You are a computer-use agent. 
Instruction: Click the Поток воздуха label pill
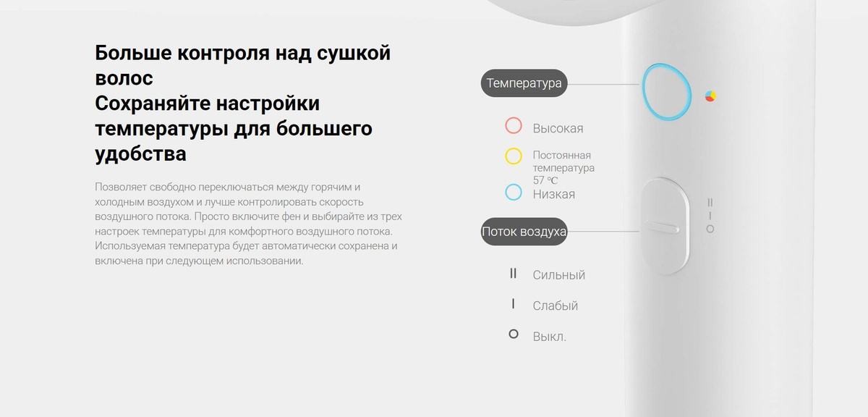pyautogui.click(x=524, y=232)
